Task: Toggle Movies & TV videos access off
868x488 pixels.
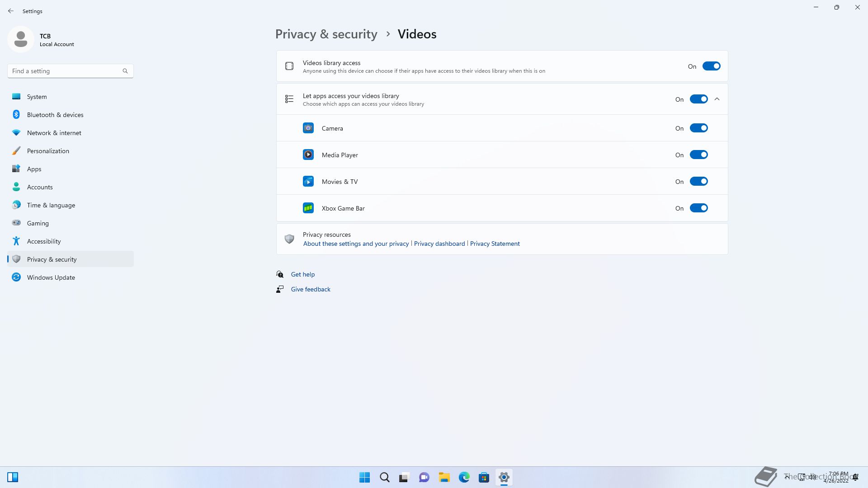Action: [x=699, y=182]
